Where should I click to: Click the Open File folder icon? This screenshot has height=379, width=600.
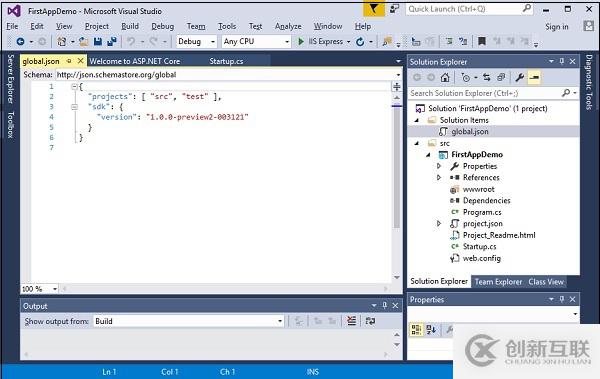83,41
